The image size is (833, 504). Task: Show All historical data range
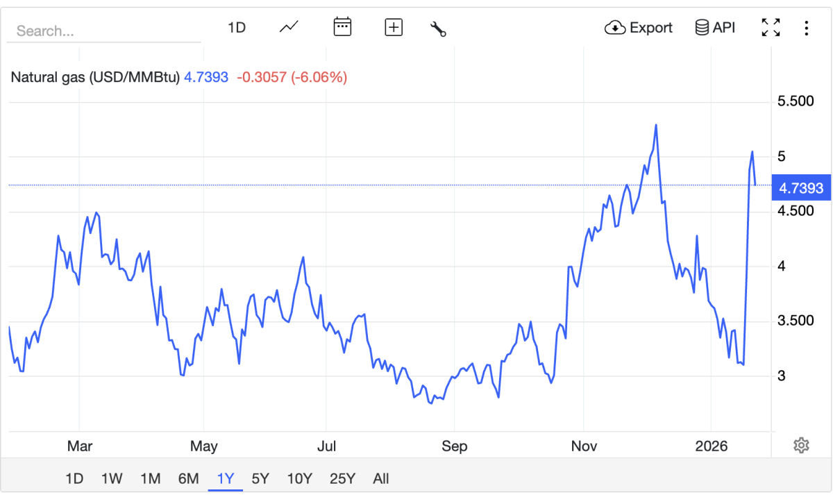[380, 478]
